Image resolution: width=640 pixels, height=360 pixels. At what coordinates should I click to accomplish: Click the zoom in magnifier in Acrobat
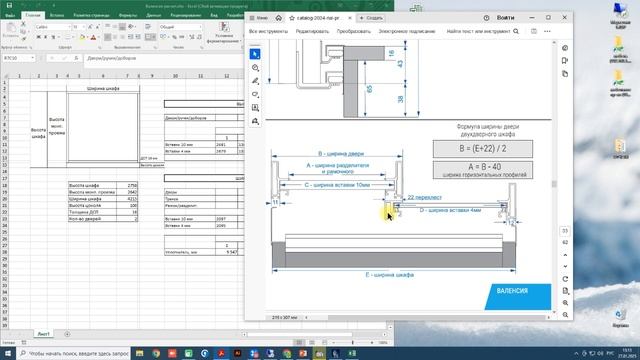pyautogui.click(x=565, y=303)
